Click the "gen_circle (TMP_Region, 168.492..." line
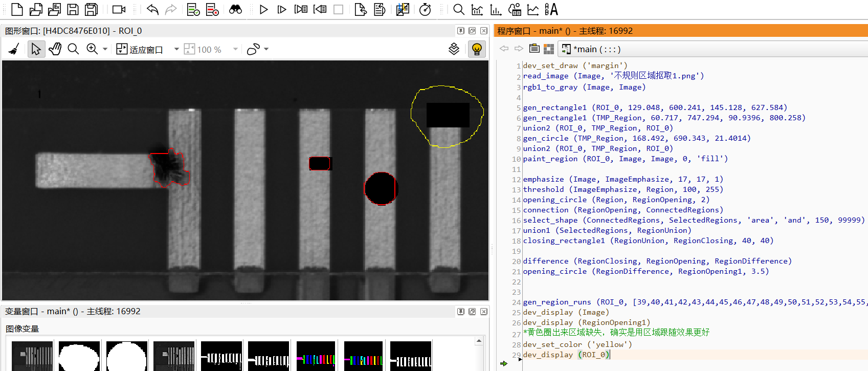868x371 pixels. [636, 138]
